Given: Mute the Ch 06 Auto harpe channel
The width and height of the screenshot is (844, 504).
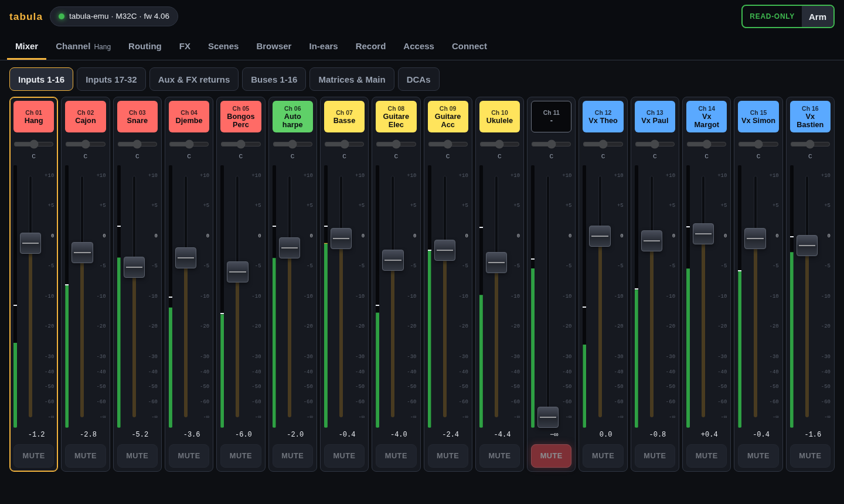Looking at the screenshot, I should point(292,456).
